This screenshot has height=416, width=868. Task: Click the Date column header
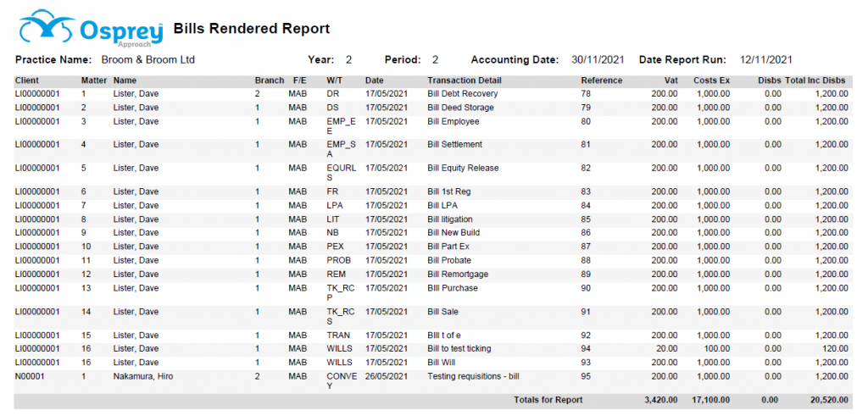click(x=375, y=80)
